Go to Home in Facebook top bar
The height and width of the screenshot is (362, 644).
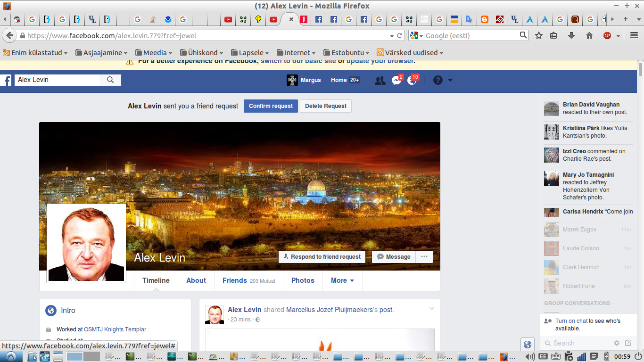[339, 80]
